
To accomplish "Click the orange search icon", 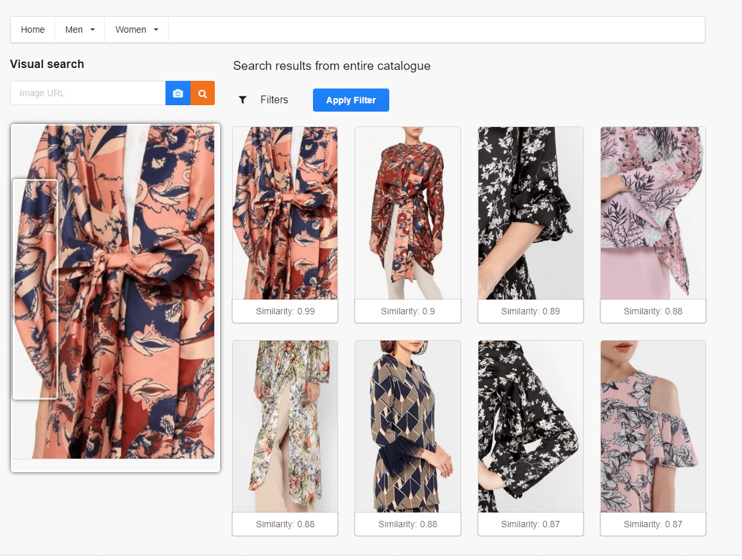I will (203, 93).
